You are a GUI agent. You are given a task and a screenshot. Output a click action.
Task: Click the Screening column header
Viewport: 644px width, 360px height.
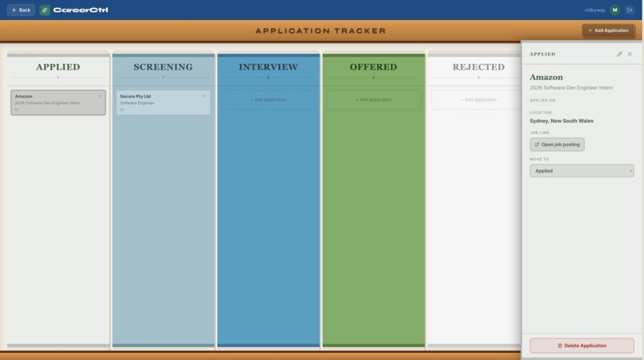pos(163,67)
